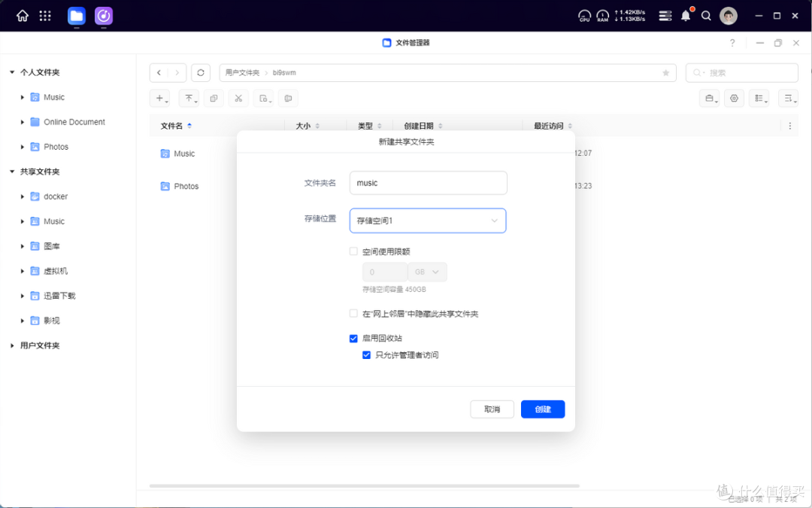812x508 pixels.
Task: Sort by 最近访问 column header
Action: click(x=553, y=126)
